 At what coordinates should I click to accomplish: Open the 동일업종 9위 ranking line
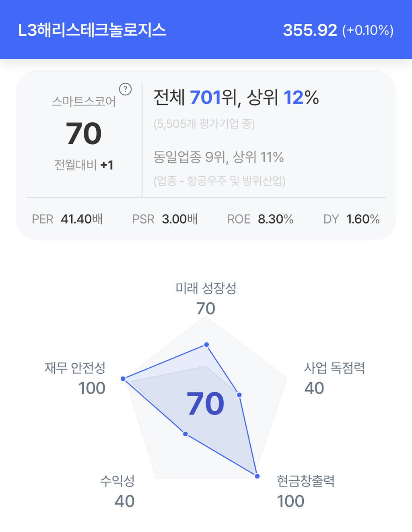pos(218,157)
